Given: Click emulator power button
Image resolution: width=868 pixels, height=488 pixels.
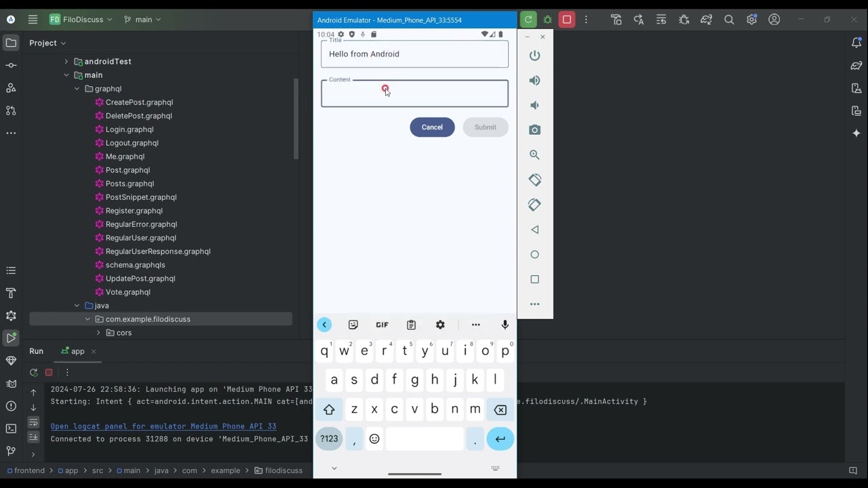Looking at the screenshot, I should (x=535, y=56).
